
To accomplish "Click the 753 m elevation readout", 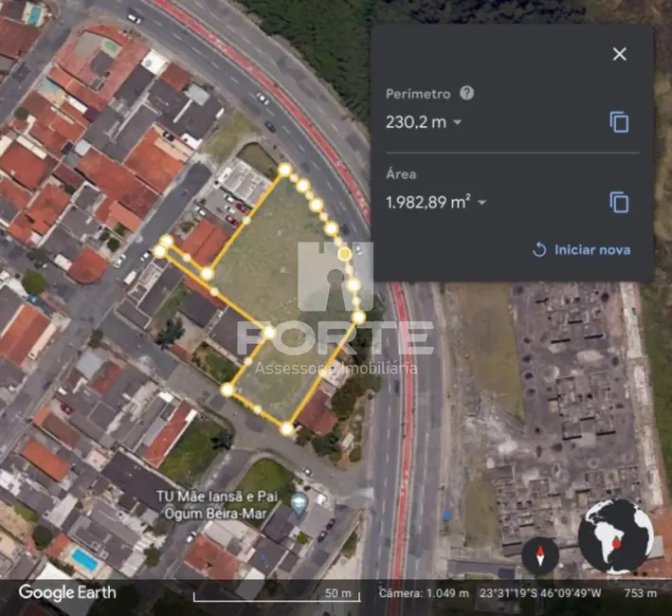I will point(640,593).
